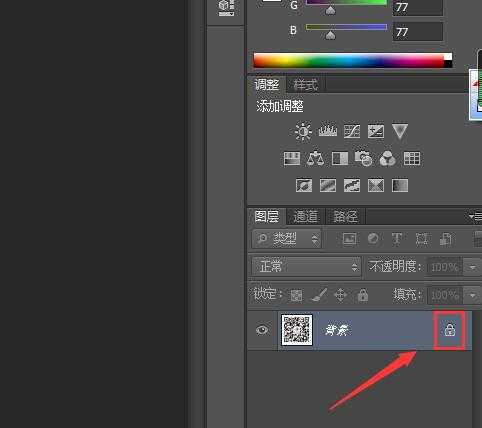Click the B channel slider handle
Screen dimensions: 482x428
click(330, 35)
